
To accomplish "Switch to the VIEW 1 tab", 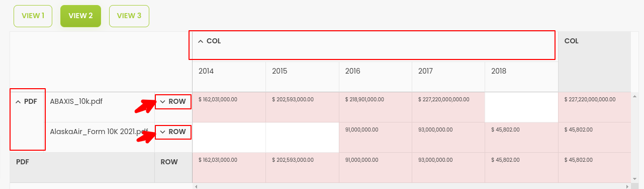I will pyautogui.click(x=33, y=16).
